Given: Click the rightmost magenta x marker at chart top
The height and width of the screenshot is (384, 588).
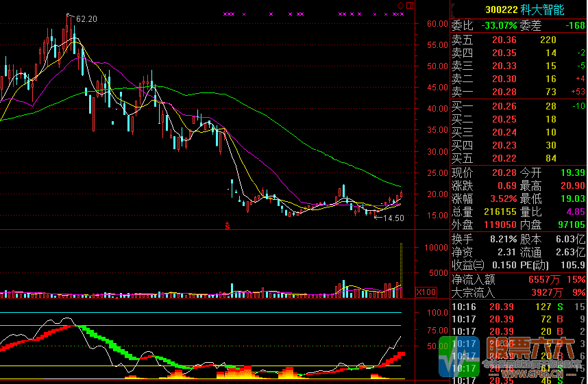Looking at the screenshot, I should click(x=402, y=14).
